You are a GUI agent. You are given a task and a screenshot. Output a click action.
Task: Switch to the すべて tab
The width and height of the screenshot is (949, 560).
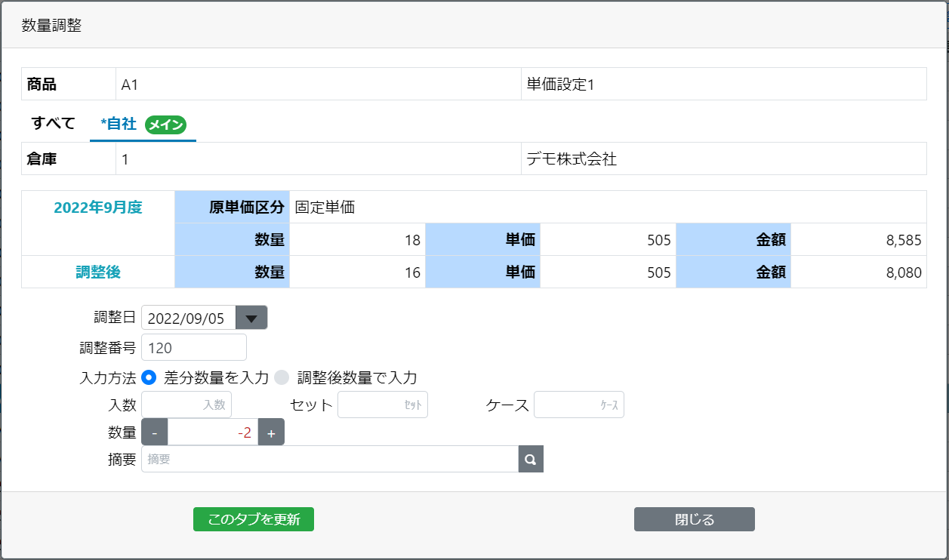54,124
